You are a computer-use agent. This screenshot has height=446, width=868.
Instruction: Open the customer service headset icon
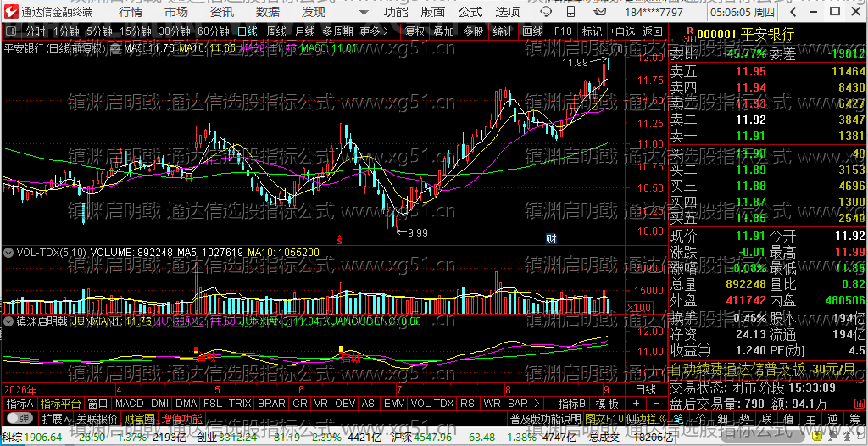point(546,12)
